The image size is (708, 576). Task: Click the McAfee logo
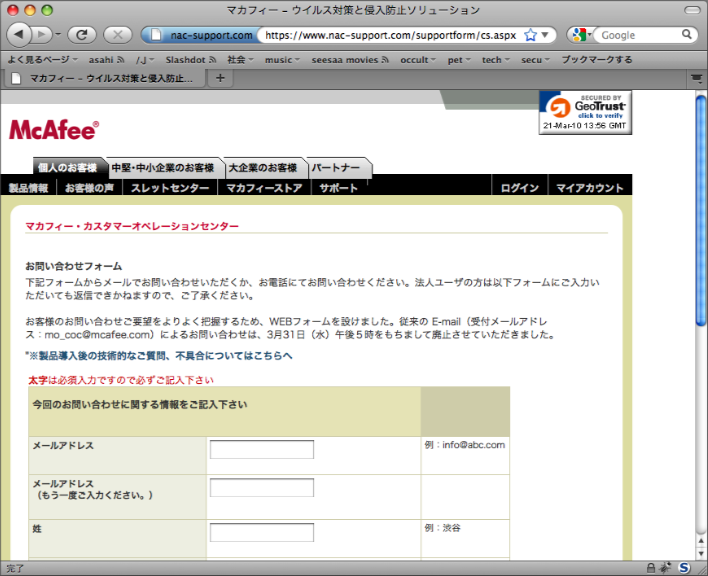pos(54,130)
